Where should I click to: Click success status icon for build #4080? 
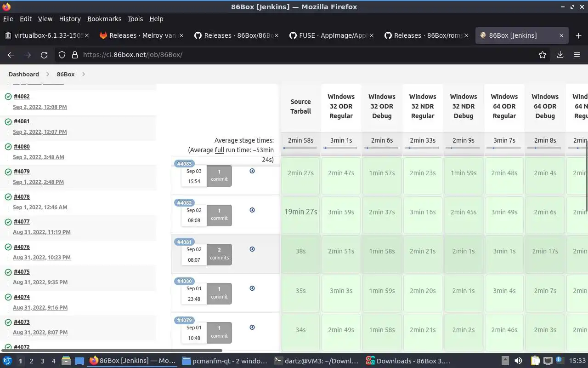tap(8, 147)
